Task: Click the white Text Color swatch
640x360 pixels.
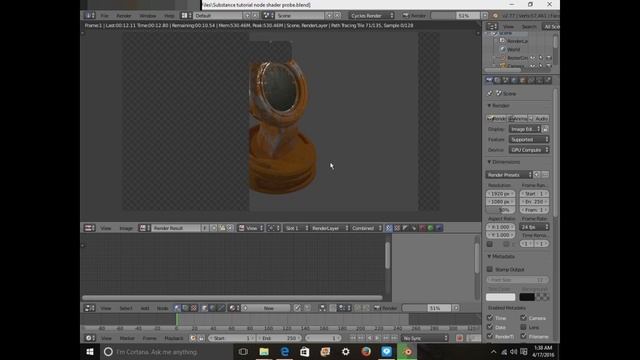Action: 500,297
